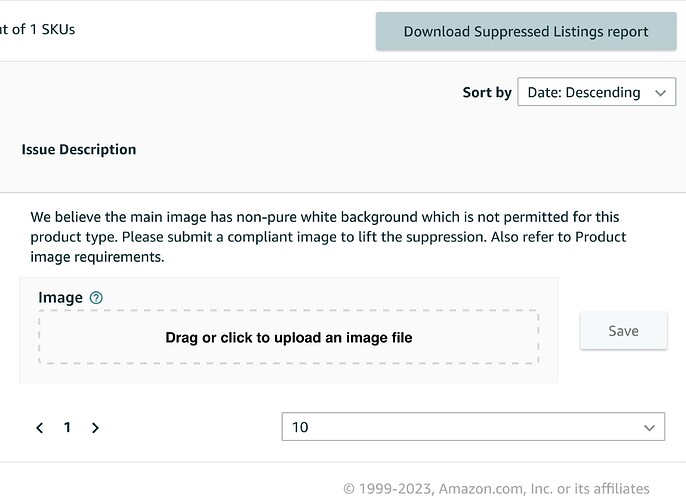Click the Sort by label
This screenshot has height=500, width=686.
pos(487,92)
